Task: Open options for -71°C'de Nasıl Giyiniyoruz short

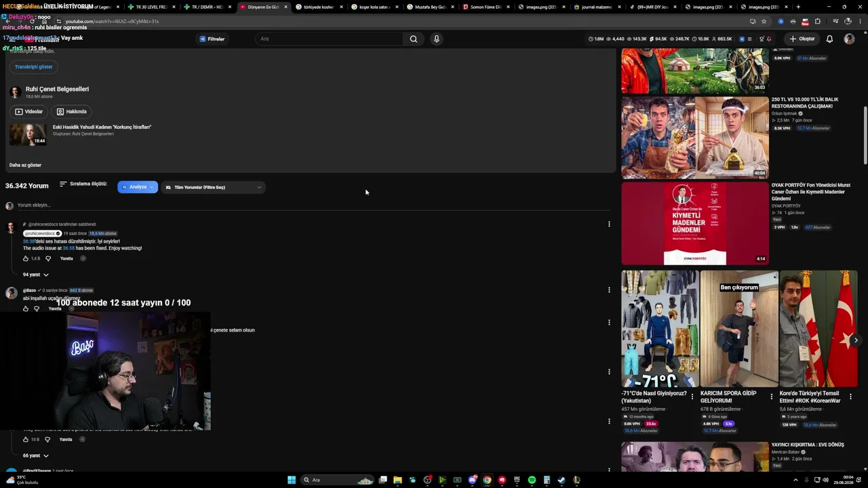Action: click(692, 396)
